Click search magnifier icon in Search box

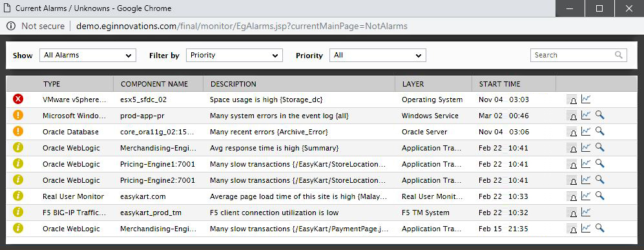coord(619,55)
